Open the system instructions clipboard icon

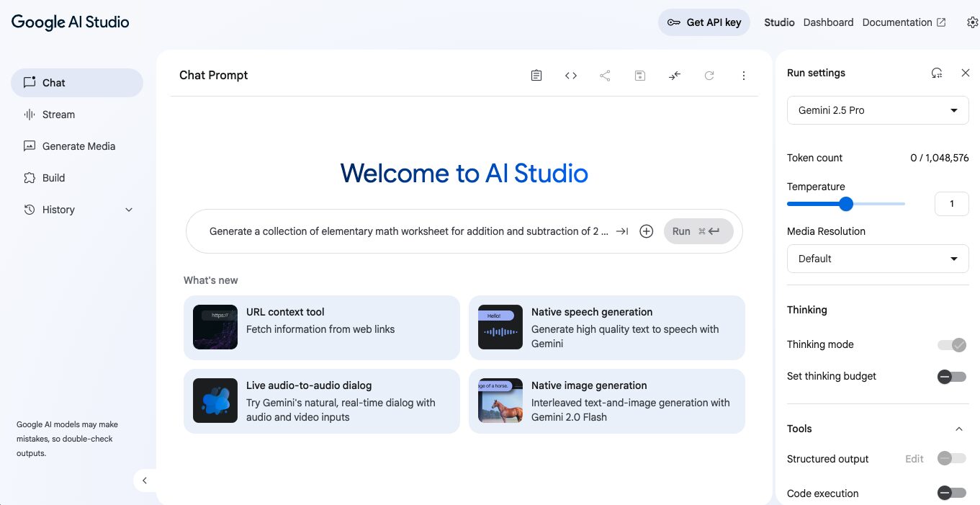pyautogui.click(x=536, y=76)
